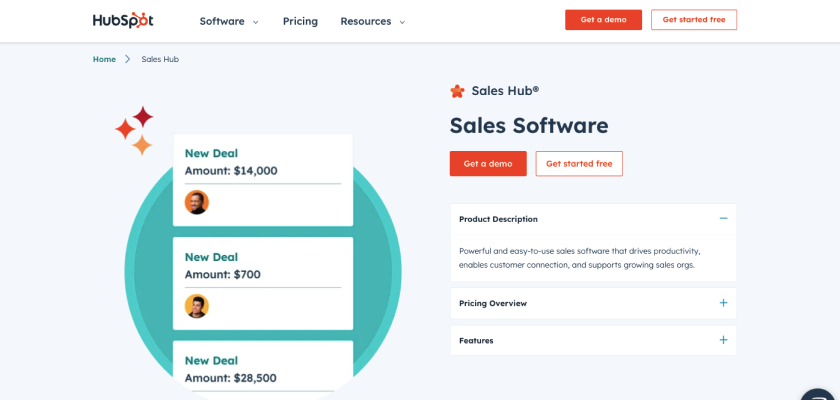
Task: Expand Features section with plus icon
Action: coord(723,340)
